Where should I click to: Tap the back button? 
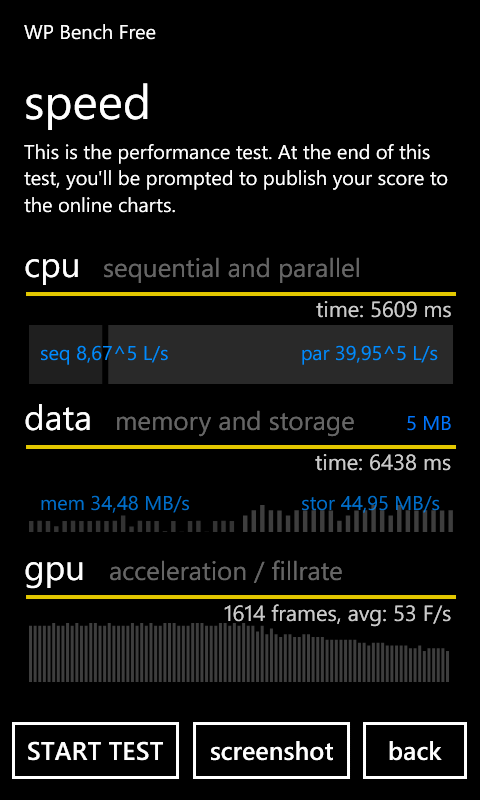click(x=415, y=751)
